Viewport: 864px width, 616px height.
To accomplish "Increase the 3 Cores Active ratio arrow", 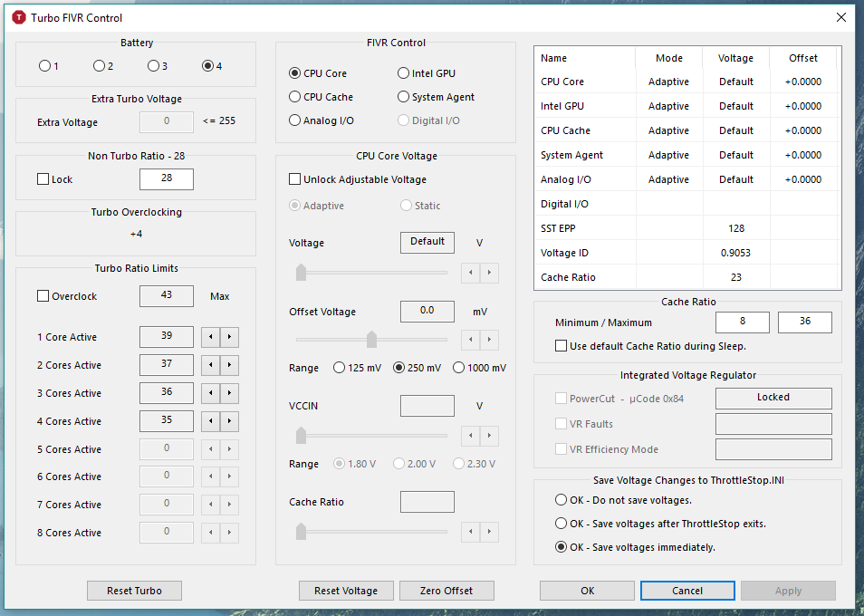I will click(229, 393).
